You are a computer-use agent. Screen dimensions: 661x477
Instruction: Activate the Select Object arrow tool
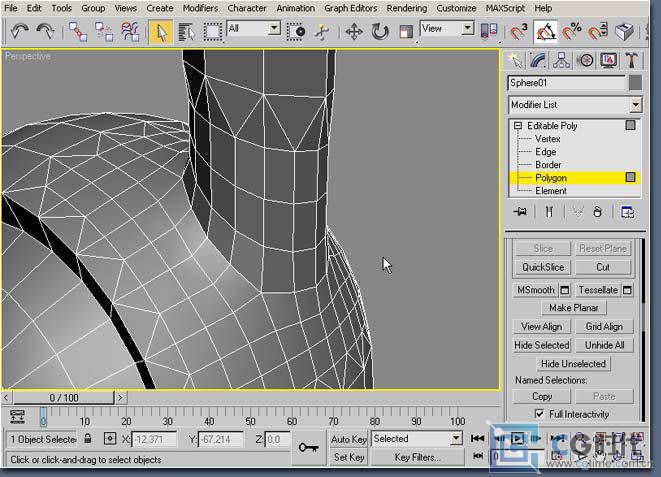[x=160, y=32]
